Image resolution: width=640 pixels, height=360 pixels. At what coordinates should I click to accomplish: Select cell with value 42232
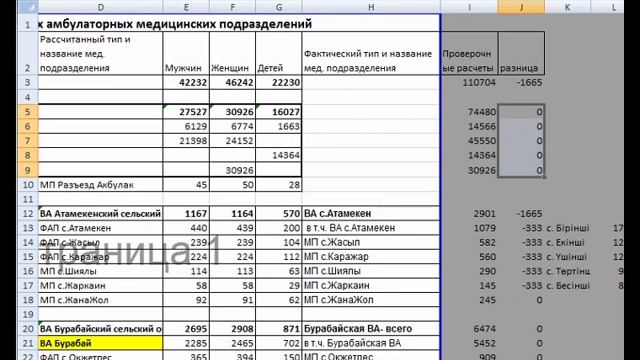click(186, 82)
